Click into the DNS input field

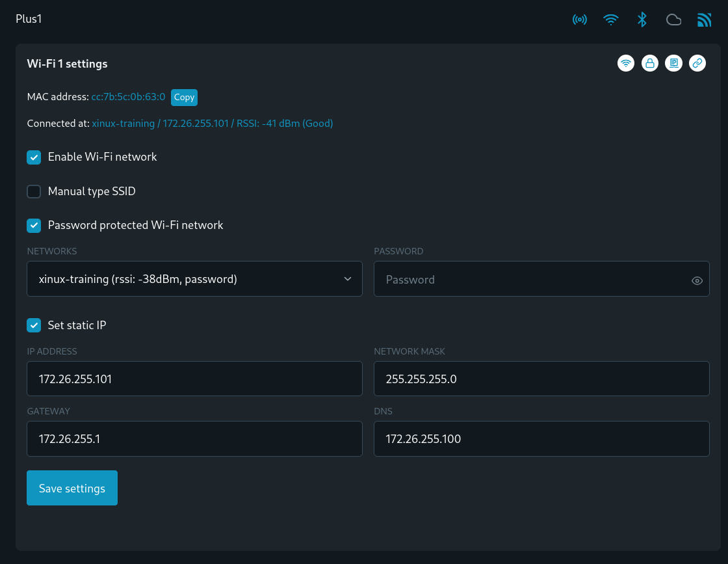[x=541, y=439]
